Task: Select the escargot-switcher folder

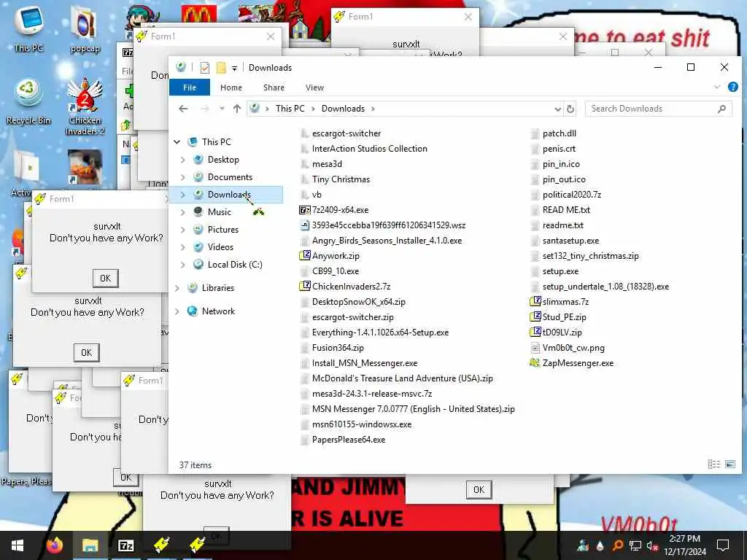Action: [x=341, y=133]
